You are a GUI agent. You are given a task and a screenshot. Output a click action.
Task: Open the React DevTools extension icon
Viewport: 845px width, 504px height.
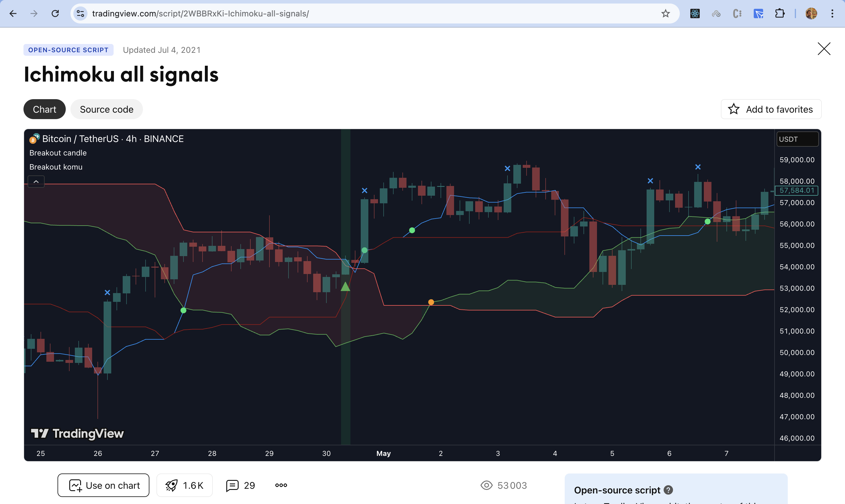tap(695, 13)
